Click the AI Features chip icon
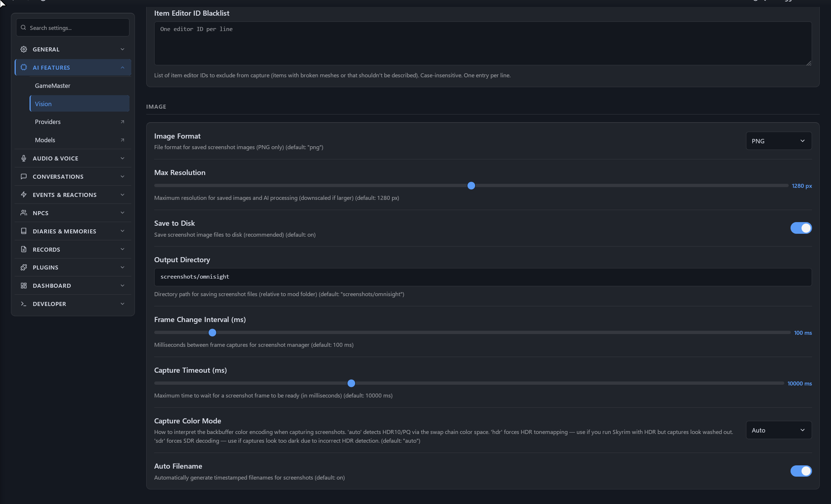 coord(24,67)
